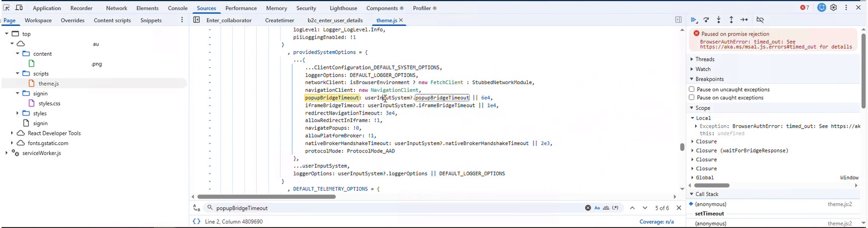Open the navigator's more options menu

[x=182, y=20]
